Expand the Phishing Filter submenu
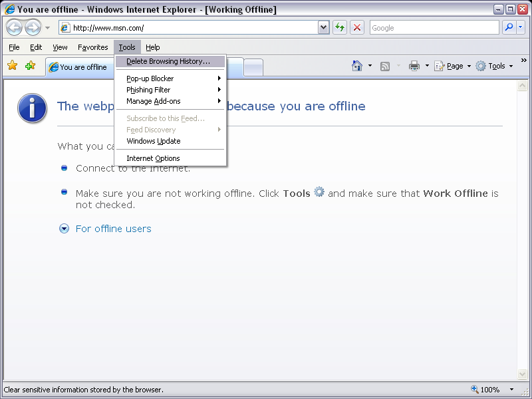The width and height of the screenshot is (532, 399). coord(170,90)
